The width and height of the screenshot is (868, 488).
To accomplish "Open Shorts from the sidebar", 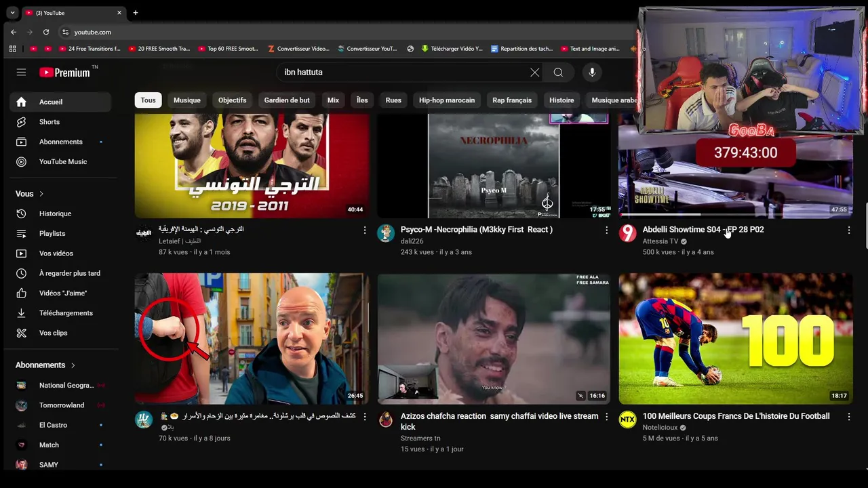I will 60,122.
